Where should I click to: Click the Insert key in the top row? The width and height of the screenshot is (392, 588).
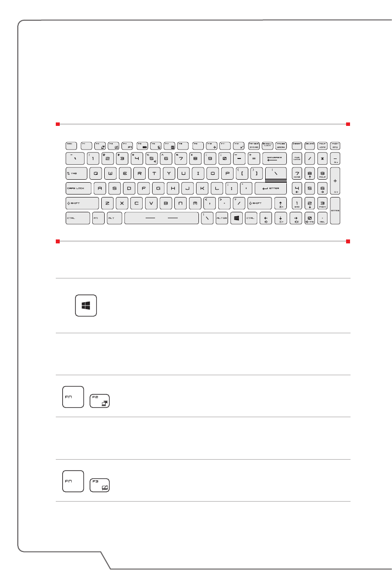[297, 145]
